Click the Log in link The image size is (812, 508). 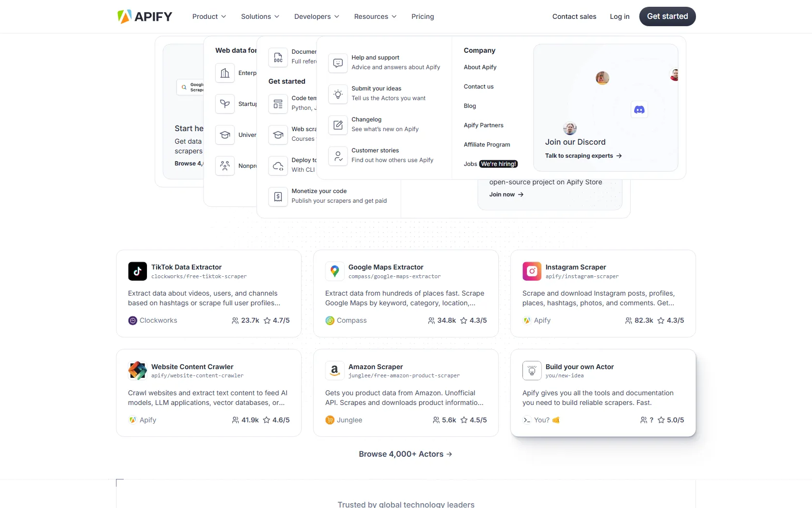[620, 16]
